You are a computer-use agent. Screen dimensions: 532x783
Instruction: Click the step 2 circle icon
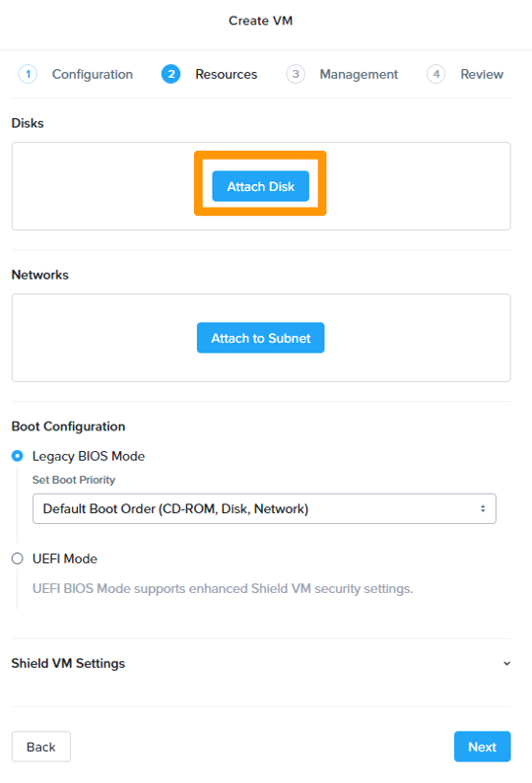[170, 75]
